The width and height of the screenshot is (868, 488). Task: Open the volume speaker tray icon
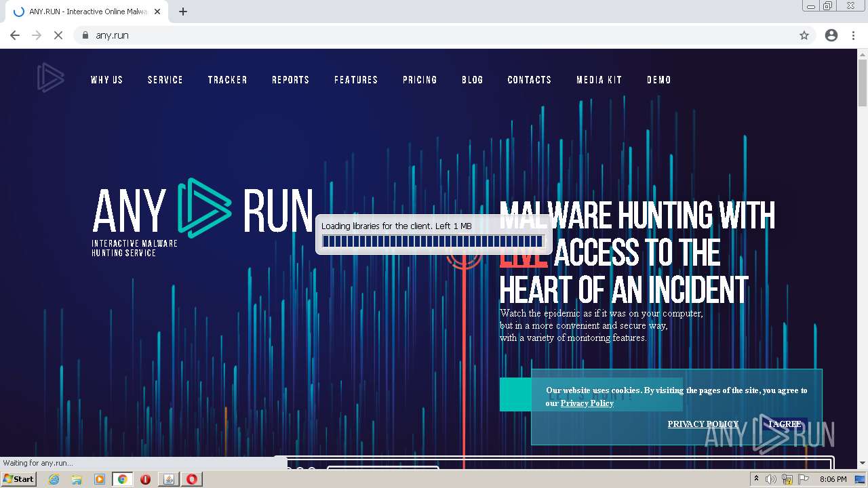click(770, 479)
